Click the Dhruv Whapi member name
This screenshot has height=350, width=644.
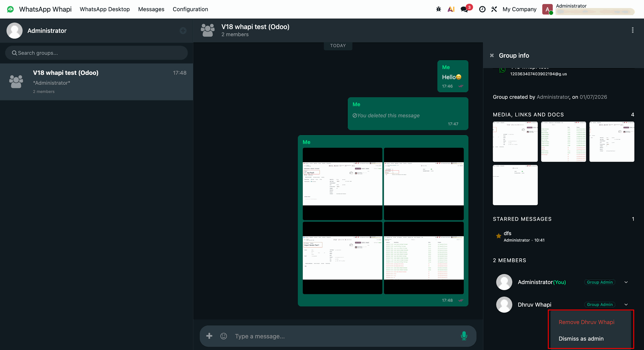(534, 305)
